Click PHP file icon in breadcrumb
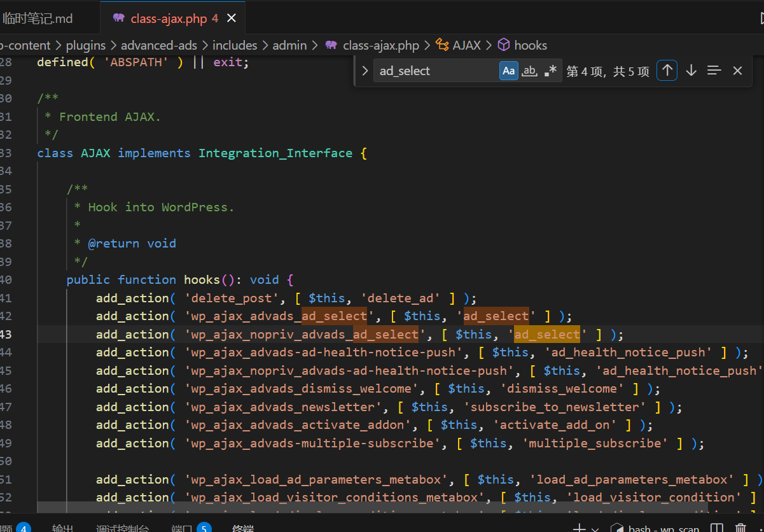 (331, 45)
